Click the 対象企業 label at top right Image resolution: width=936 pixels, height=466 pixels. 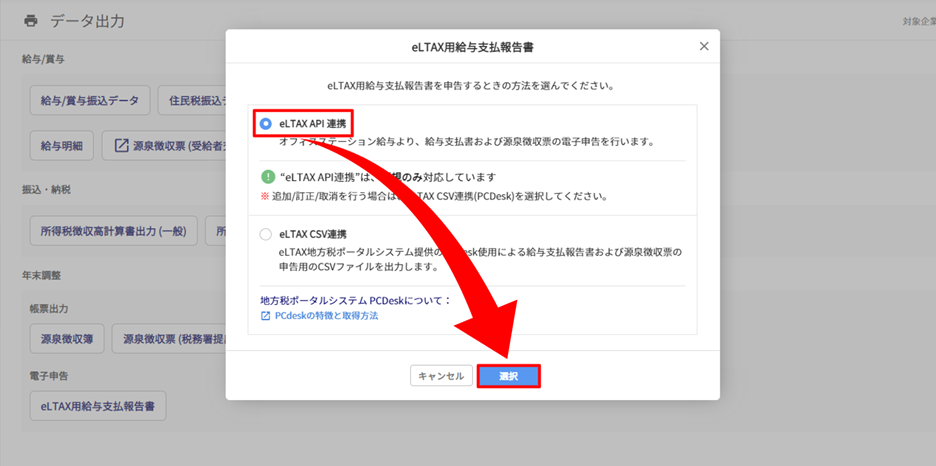click(x=919, y=21)
